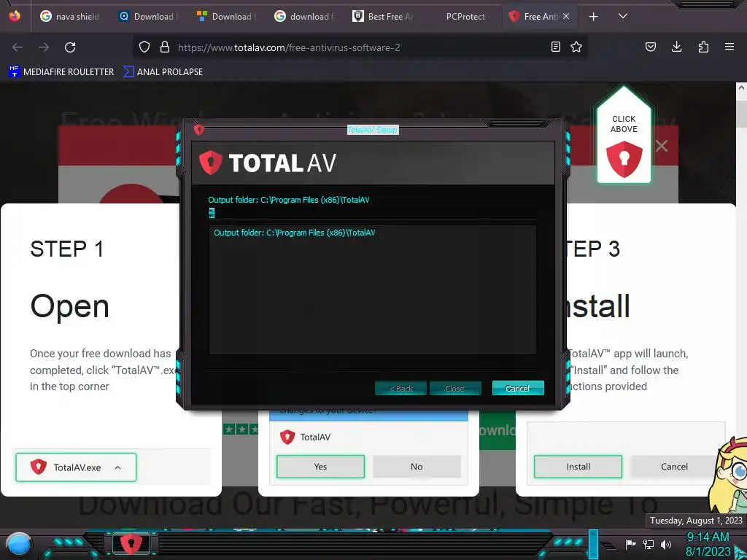
Task: Click the page scrollbar up arrow
Action: click(741, 88)
